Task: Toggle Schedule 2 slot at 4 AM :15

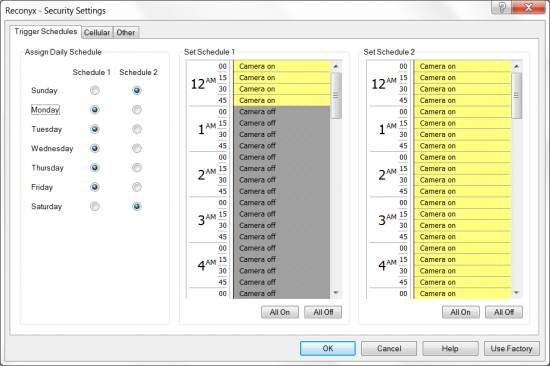Action: pyautogui.click(x=462, y=259)
